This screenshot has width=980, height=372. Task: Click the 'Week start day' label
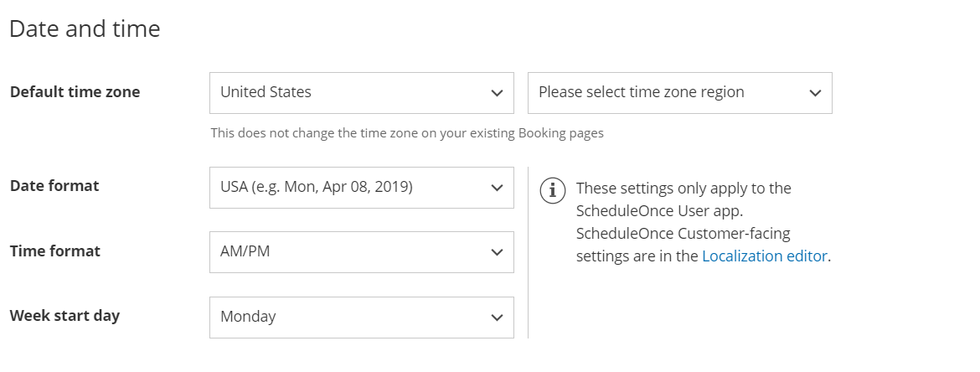coord(64,316)
